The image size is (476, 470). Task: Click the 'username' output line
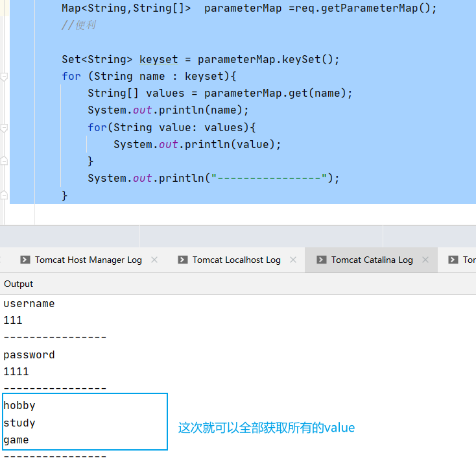point(29,304)
